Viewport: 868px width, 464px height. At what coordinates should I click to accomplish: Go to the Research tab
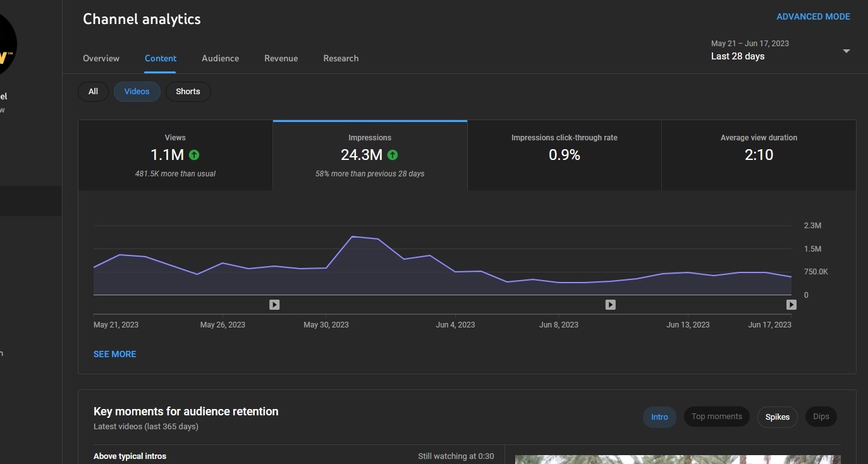point(341,58)
